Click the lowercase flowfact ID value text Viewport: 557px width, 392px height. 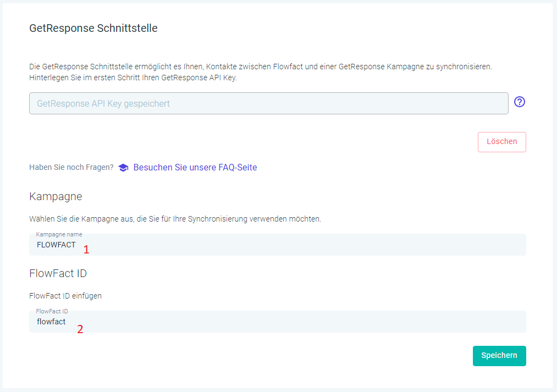[51, 322]
